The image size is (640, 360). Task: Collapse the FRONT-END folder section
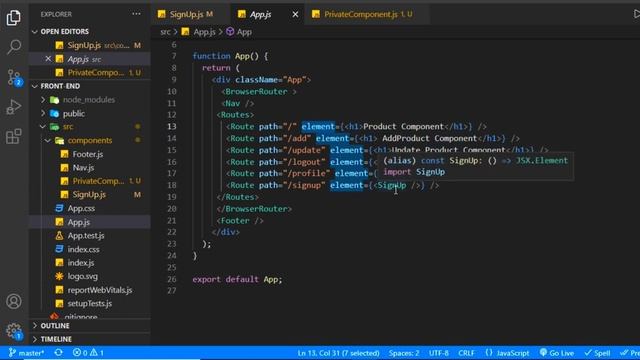coord(60,86)
